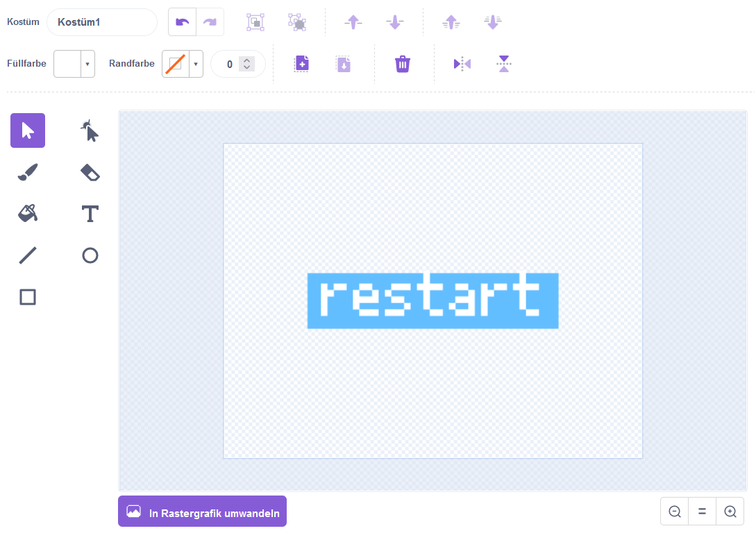
Task: Pick the Eraser tool
Action: (x=90, y=172)
